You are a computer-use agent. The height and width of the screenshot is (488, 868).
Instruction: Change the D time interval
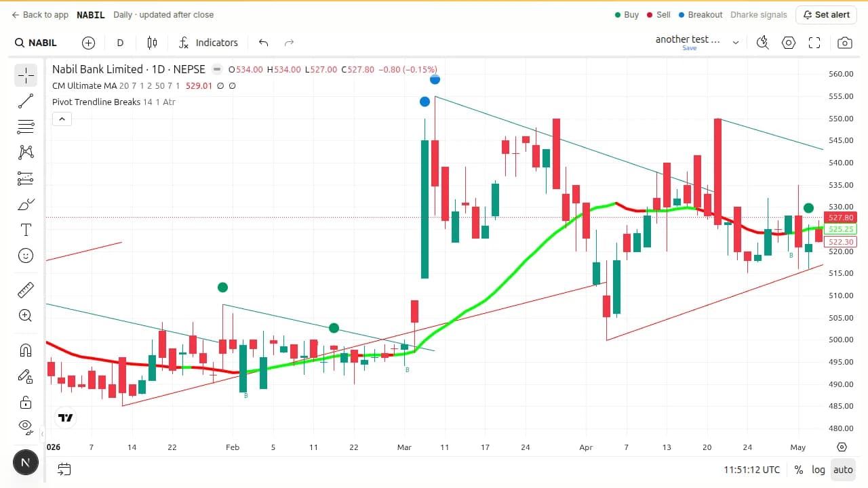point(120,43)
